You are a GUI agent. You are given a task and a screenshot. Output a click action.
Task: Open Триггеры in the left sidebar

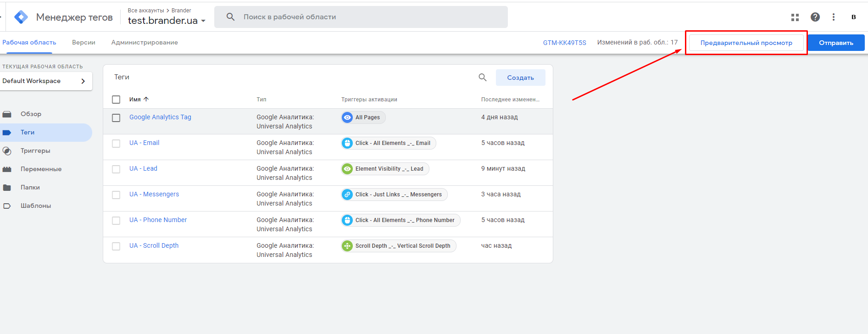click(35, 150)
